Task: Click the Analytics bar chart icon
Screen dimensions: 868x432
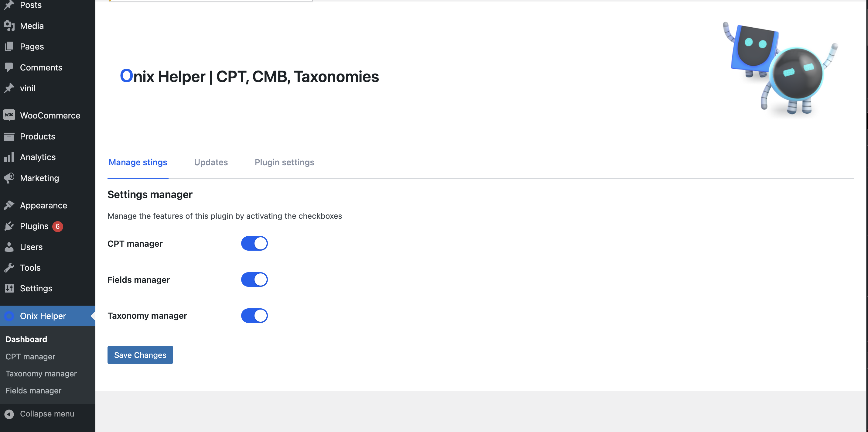Action: [x=9, y=157]
